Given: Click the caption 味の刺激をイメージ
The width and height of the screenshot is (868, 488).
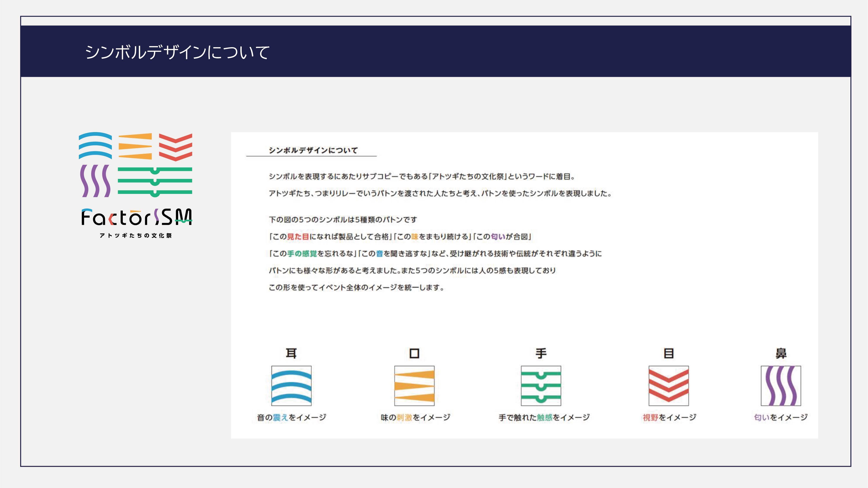Looking at the screenshot, I should (415, 417).
